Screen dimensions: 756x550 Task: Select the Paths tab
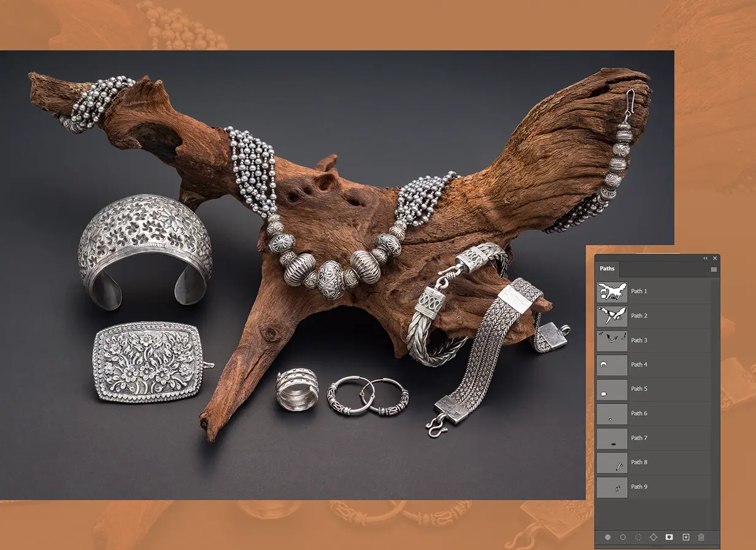coord(607,269)
